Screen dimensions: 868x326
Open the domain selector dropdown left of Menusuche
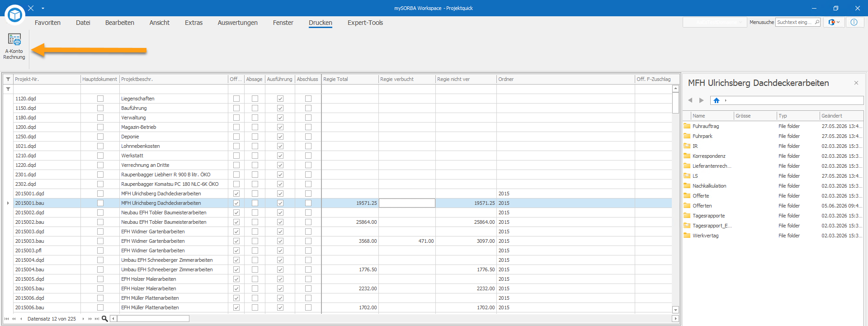[715, 22]
